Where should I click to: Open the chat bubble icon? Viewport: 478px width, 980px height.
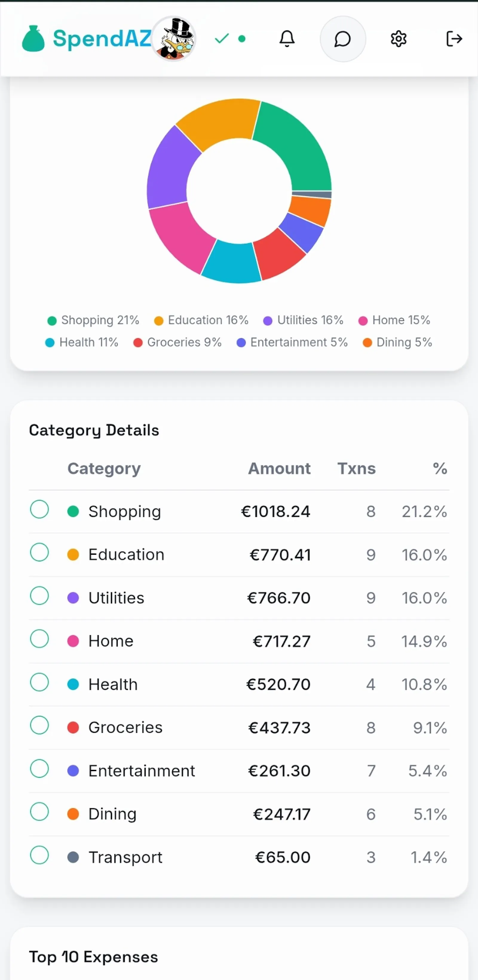343,39
